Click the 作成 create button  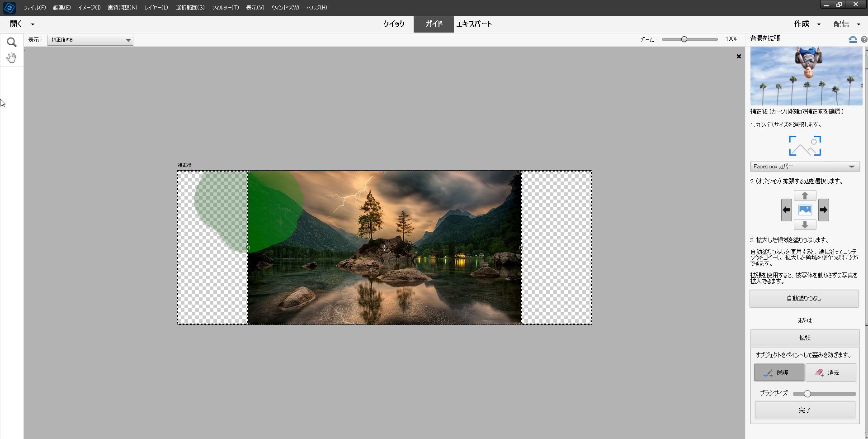[x=802, y=24]
